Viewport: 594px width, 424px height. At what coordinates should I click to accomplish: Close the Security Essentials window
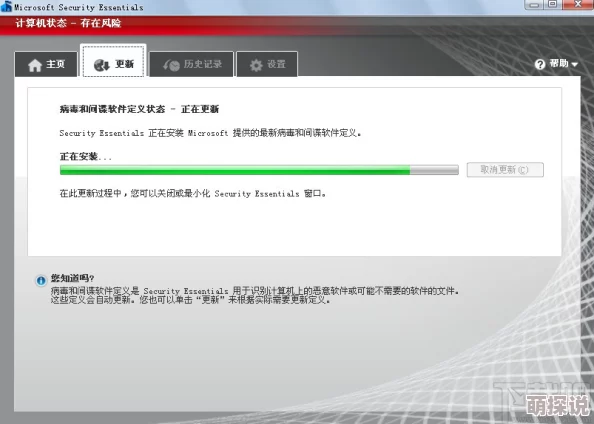[x=578, y=4]
